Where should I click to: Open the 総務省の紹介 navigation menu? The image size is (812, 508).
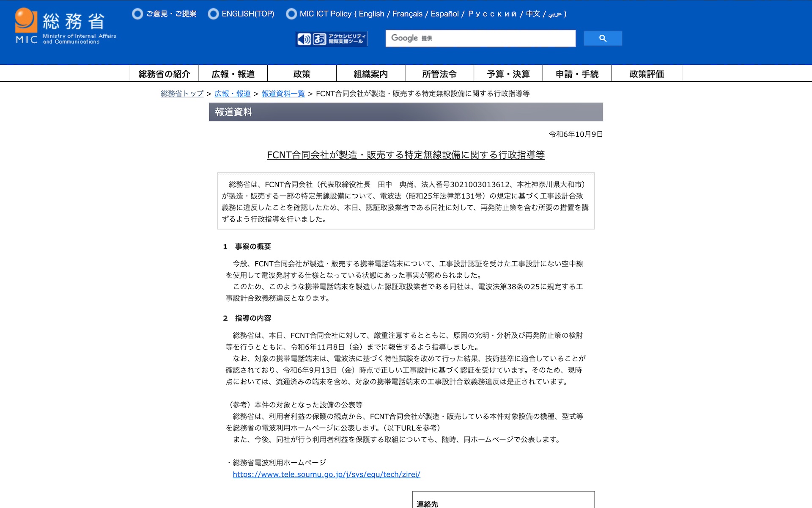[x=164, y=74]
